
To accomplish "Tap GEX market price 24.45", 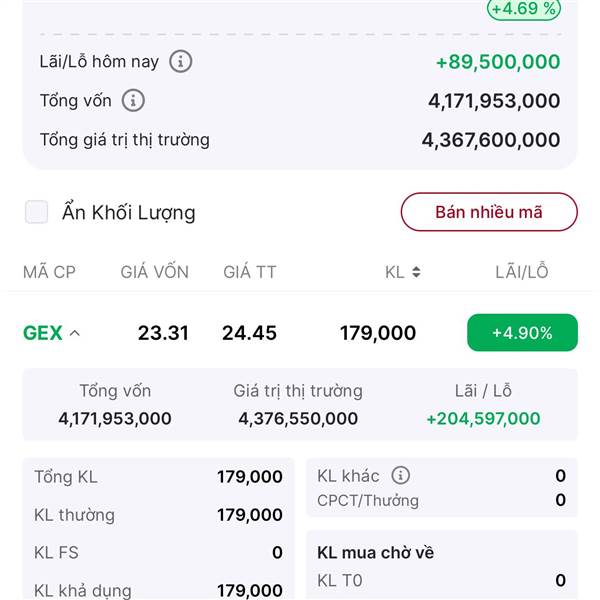I will [x=249, y=333].
